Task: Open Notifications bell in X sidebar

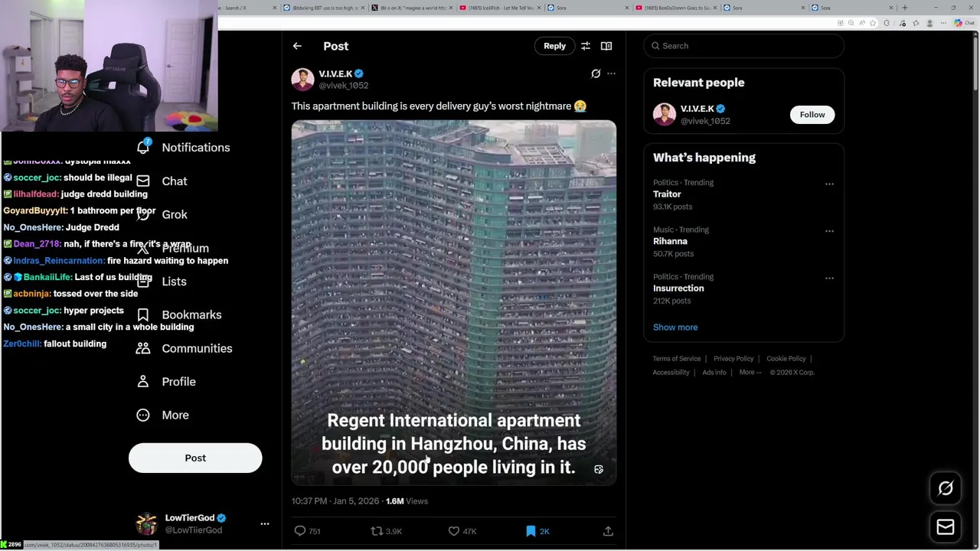Action: (x=143, y=147)
